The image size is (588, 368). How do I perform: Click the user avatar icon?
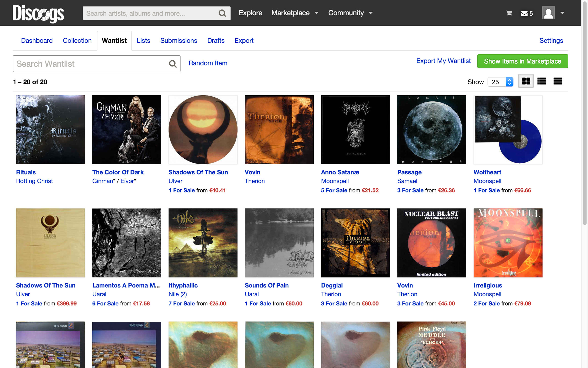[548, 13]
